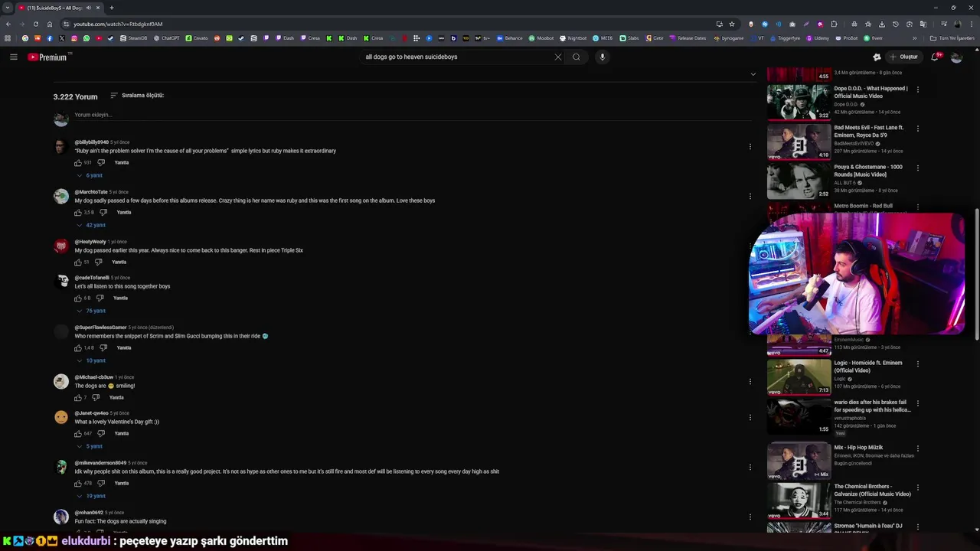Like the @Michael-cb3uw comment

pos(78,397)
